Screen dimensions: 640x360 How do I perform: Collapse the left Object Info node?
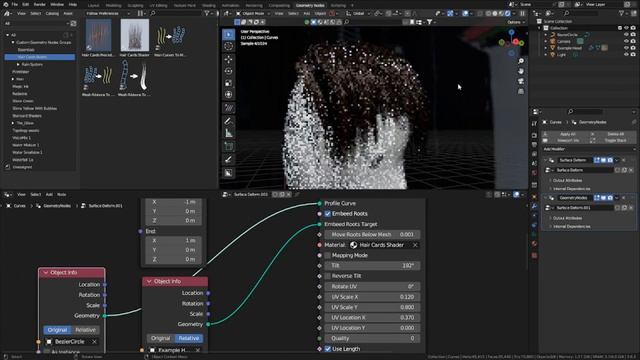[x=46, y=273]
